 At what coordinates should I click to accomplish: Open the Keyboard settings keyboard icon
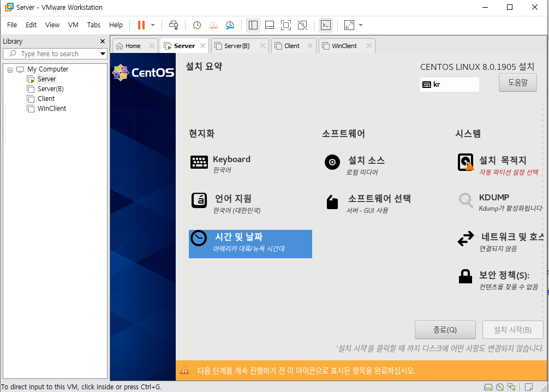point(199,162)
